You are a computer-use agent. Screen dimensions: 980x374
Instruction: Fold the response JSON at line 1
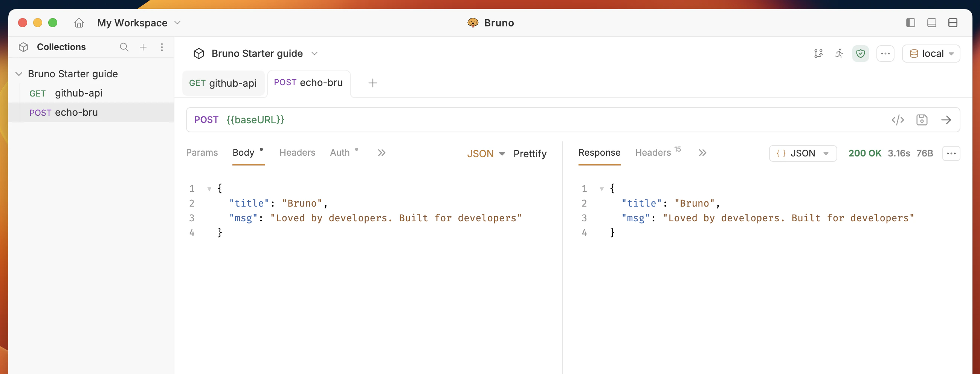click(x=601, y=189)
